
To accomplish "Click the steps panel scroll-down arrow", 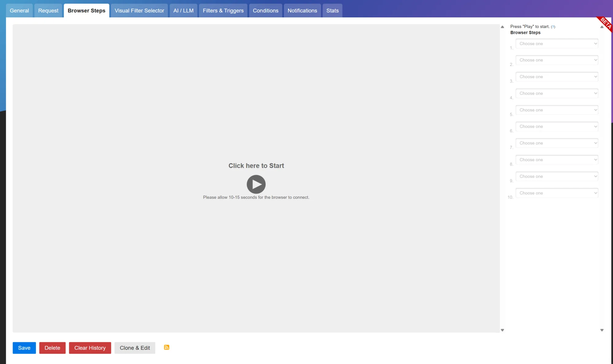I will (x=602, y=330).
